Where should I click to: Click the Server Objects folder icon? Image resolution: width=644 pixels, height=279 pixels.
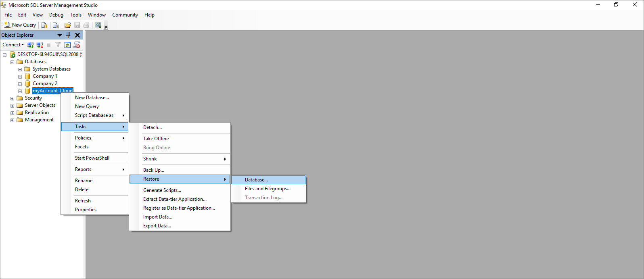[19, 105]
